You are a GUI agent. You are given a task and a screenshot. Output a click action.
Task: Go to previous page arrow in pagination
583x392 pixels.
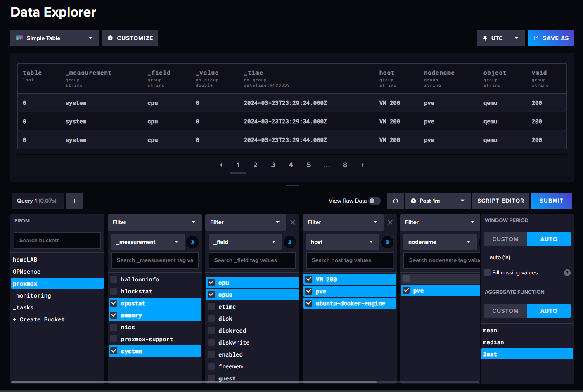[221, 165]
